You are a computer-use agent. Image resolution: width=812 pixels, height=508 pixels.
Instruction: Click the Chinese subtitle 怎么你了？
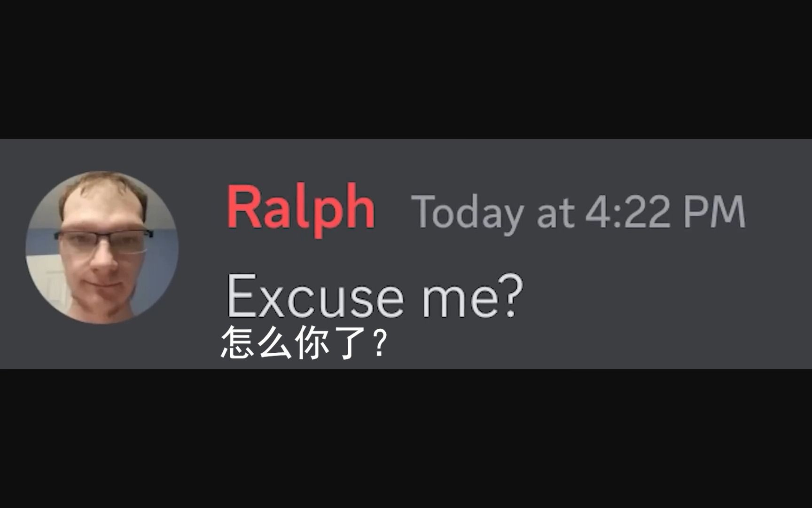(x=304, y=343)
